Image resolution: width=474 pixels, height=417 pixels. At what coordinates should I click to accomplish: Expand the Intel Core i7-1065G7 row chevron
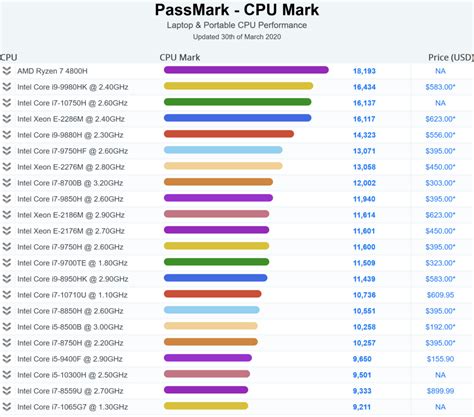click(7, 407)
